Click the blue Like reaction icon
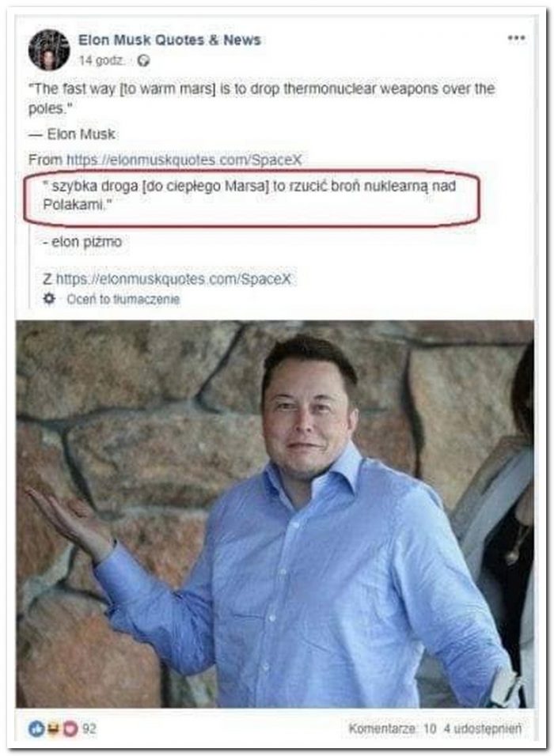This screenshot has width=554, height=756. [x=36, y=728]
